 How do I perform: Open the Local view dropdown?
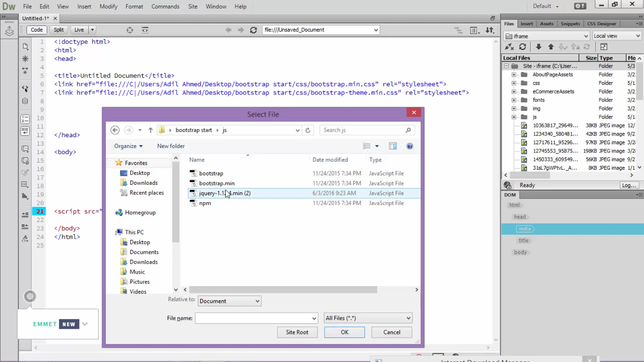point(617,36)
